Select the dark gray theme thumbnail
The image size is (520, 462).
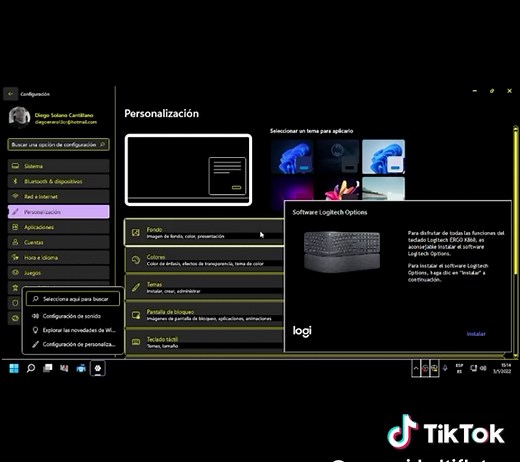click(x=338, y=157)
